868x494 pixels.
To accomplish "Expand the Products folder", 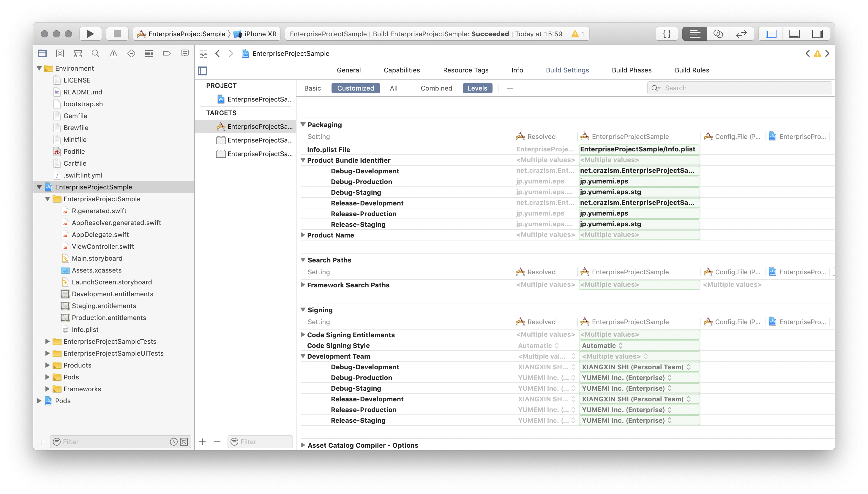I will (48, 365).
